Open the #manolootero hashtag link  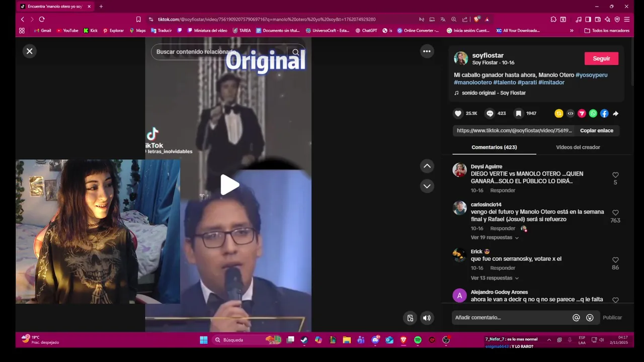pyautogui.click(x=472, y=82)
